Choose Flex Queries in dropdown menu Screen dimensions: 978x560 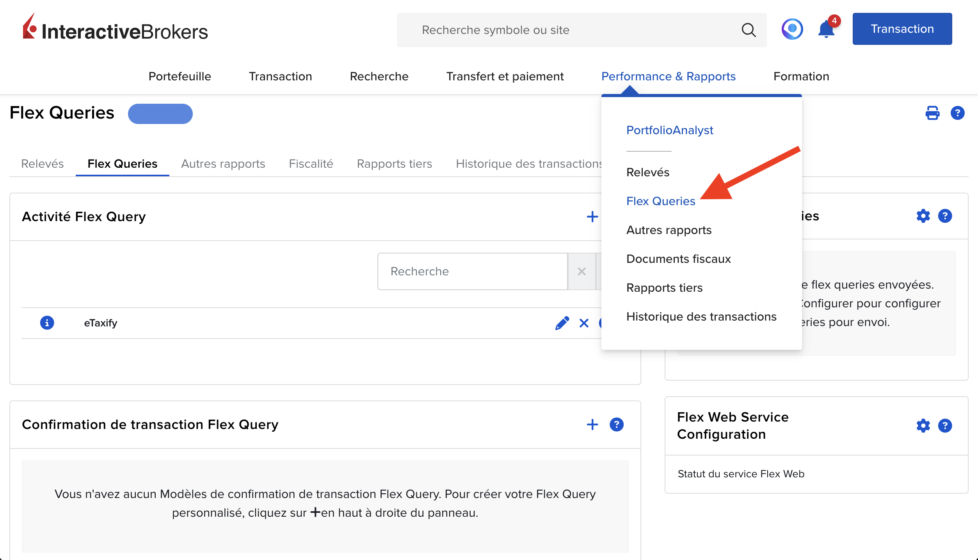[661, 201]
